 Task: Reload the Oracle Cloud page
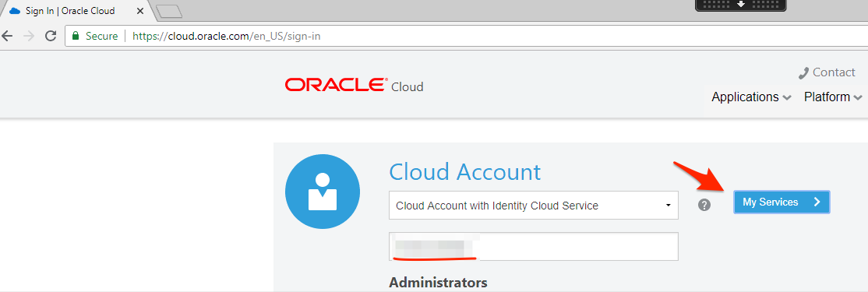click(51, 36)
